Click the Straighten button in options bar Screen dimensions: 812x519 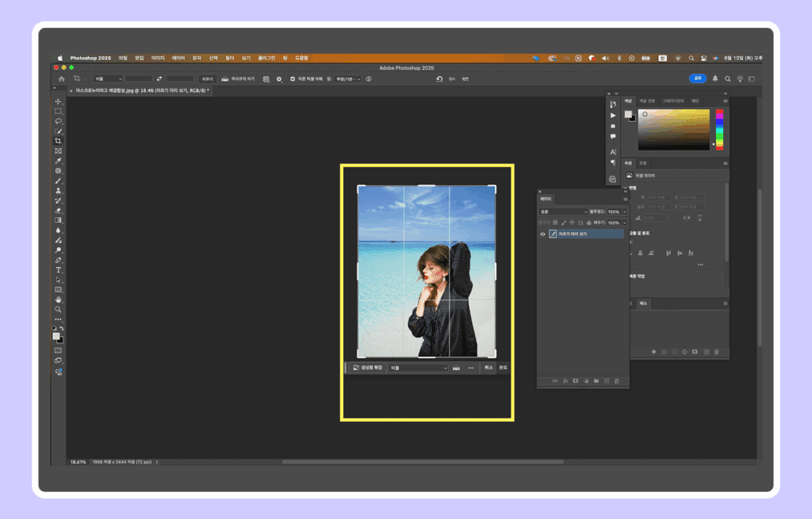[x=238, y=79]
